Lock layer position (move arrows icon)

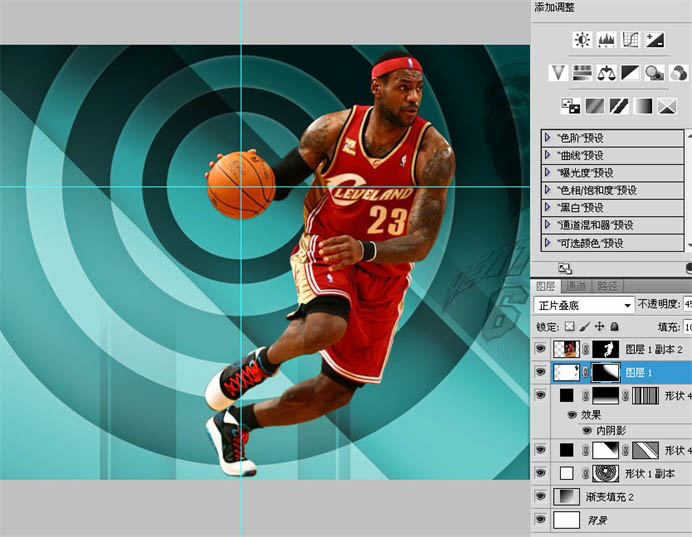[x=599, y=327]
